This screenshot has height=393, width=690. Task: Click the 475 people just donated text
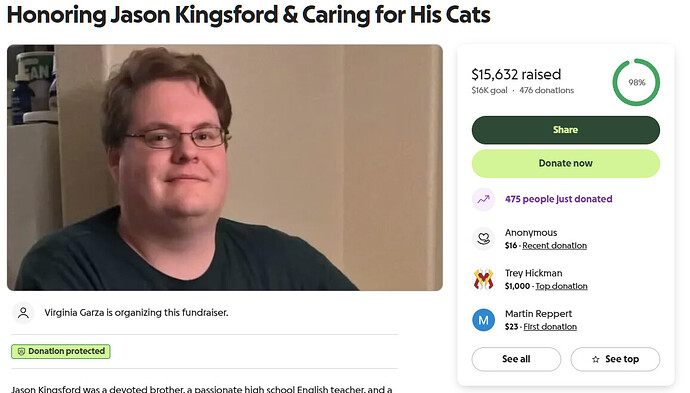[x=558, y=199]
